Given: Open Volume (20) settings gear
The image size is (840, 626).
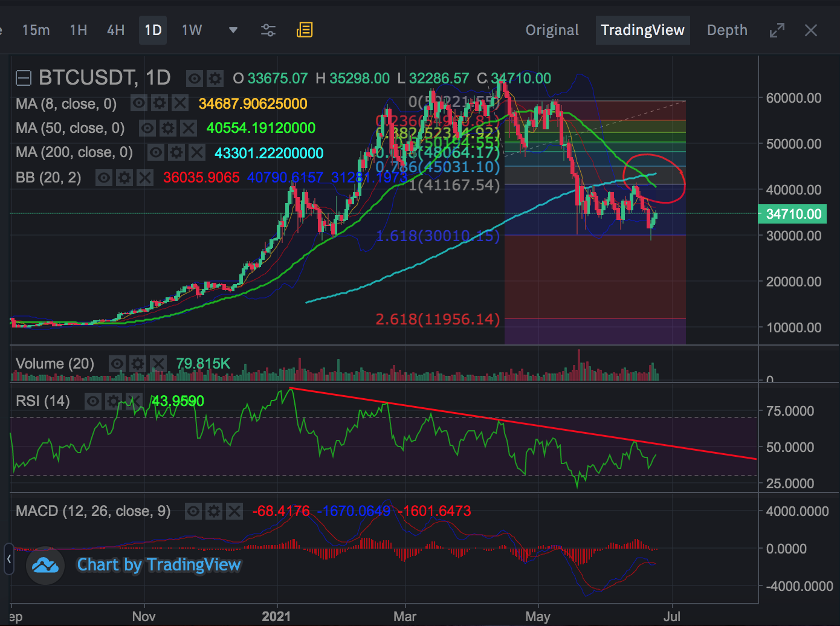Looking at the screenshot, I should pyautogui.click(x=138, y=364).
